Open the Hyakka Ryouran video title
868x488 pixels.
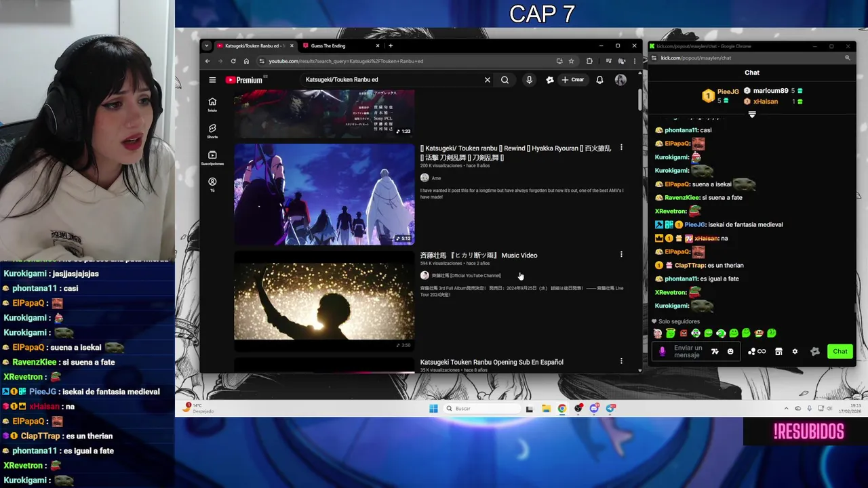(515, 153)
